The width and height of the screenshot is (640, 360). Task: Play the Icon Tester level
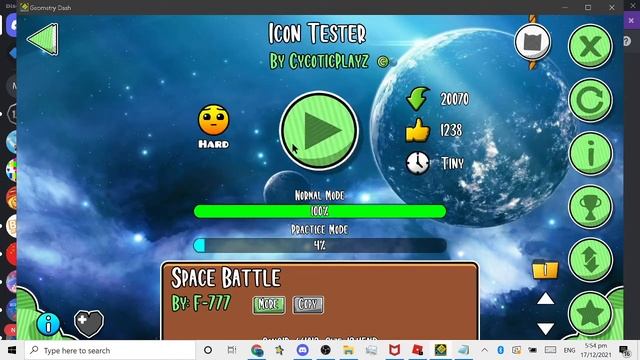coord(319,131)
